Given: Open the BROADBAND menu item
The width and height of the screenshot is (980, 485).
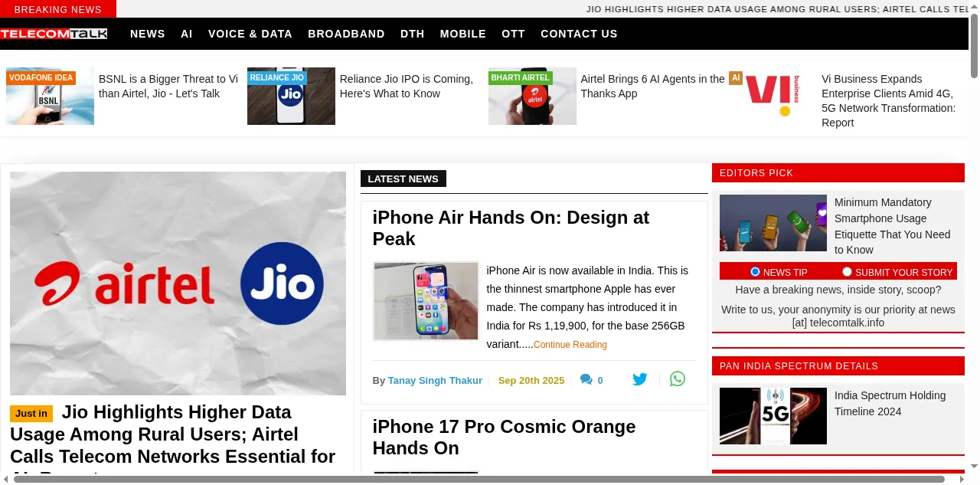Looking at the screenshot, I should tap(346, 34).
